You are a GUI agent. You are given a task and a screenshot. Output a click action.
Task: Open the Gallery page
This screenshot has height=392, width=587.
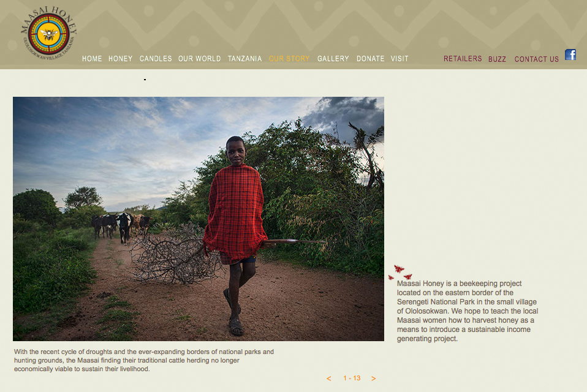coord(333,59)
